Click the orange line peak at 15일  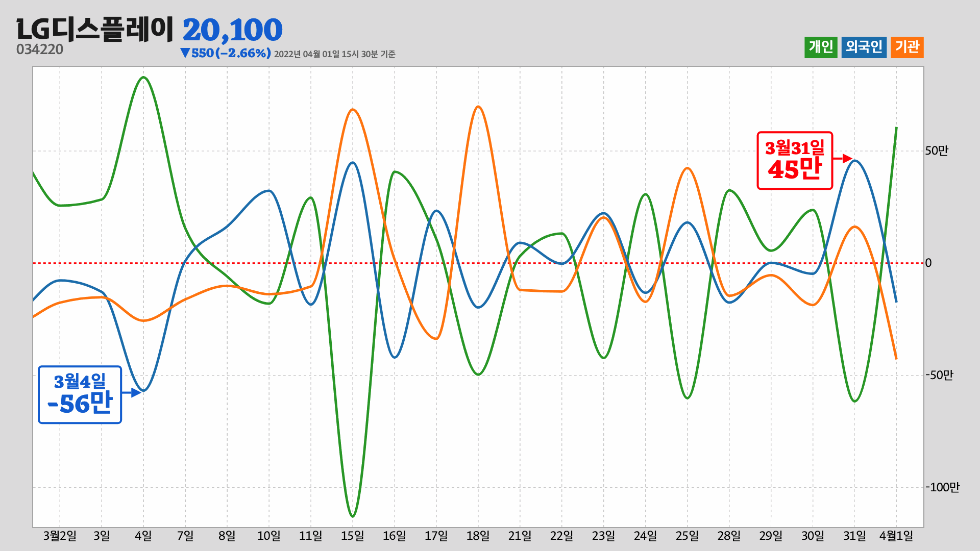pyautogui.click(x=353, y=110)
